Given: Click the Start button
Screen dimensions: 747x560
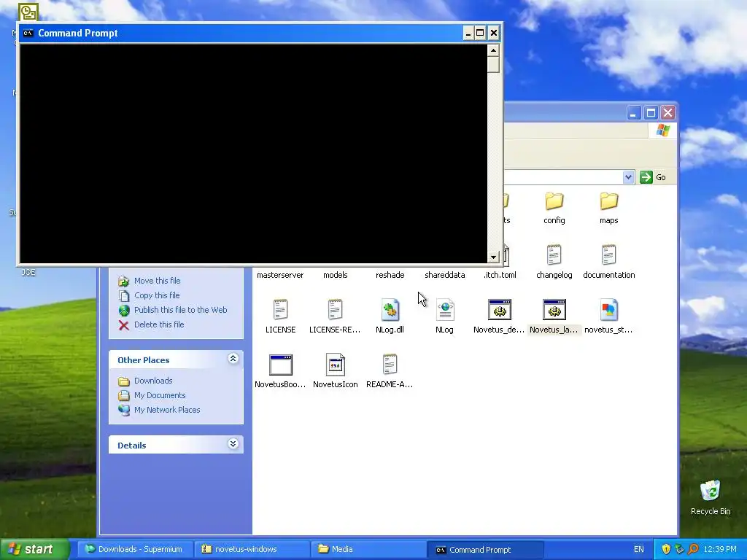Looking at the screenshot, I should pyautogui.click(x=34, y=549).
